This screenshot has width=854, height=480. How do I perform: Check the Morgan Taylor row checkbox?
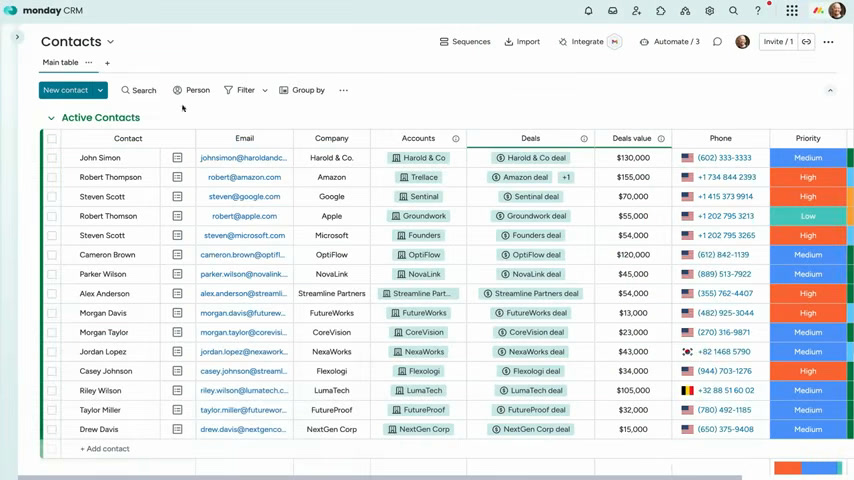click(x=52, y=332)
